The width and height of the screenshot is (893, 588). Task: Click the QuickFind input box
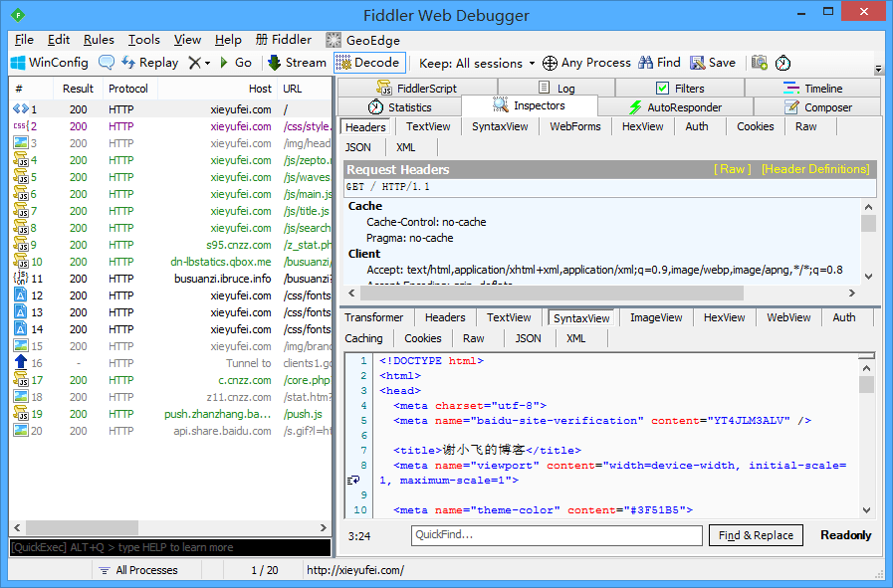(557, 535)
